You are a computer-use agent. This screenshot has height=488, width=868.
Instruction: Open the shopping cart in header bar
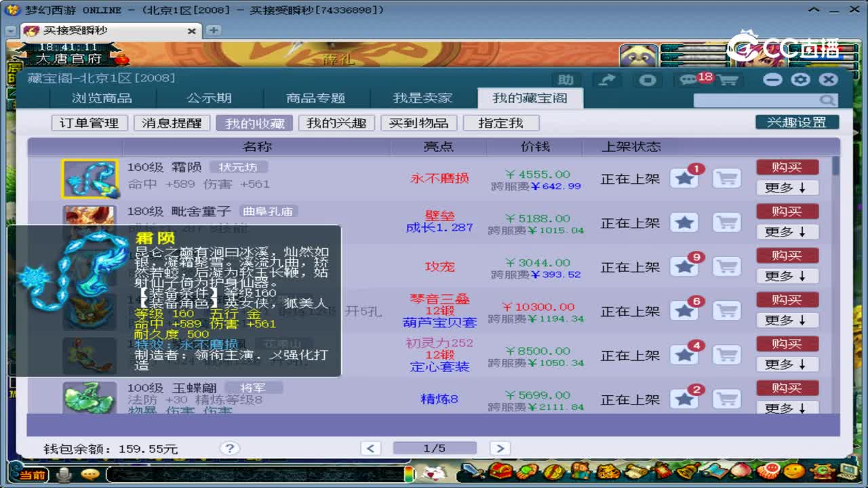(x=728, y=80)
